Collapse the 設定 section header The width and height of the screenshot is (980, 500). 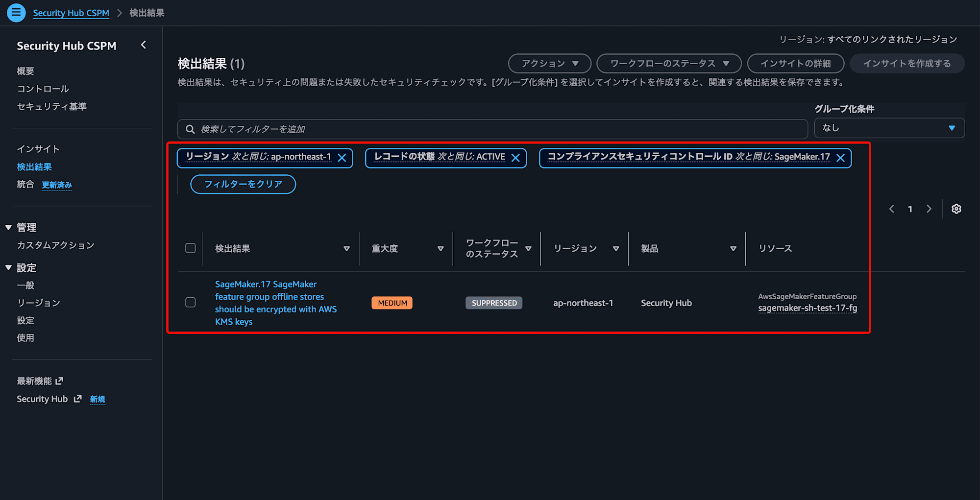click(x=8, y=268)
